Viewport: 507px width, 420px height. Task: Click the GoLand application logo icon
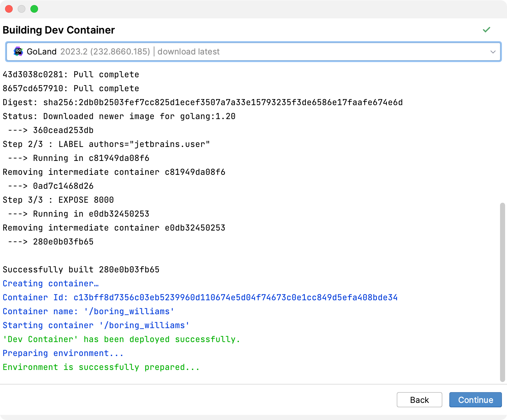18,51
